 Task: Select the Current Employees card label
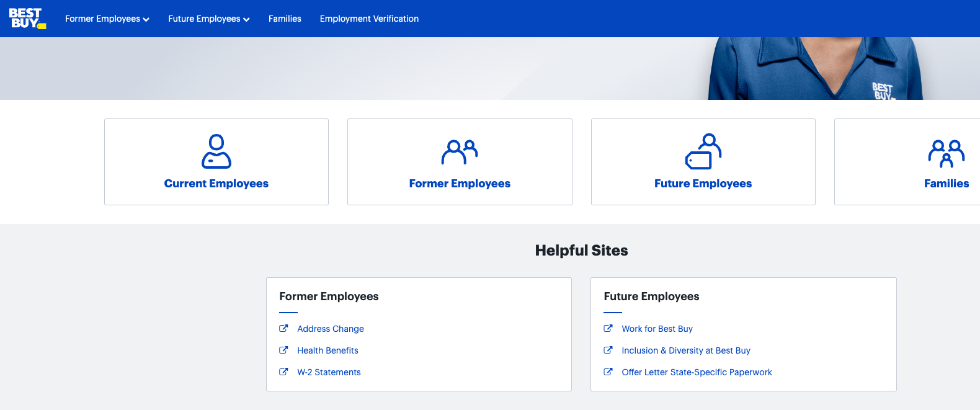216,184
